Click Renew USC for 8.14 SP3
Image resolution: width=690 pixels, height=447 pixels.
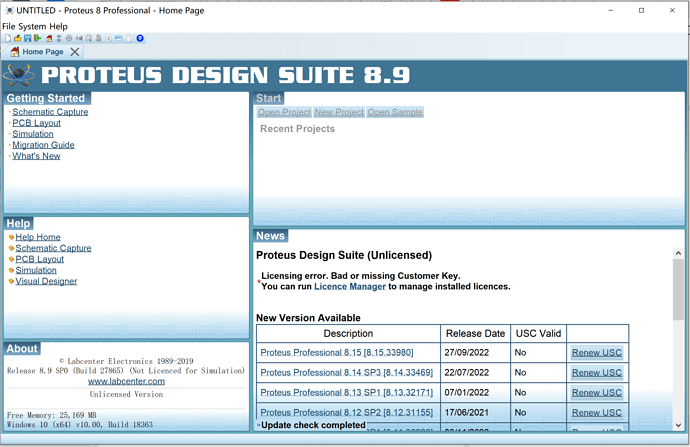pyautogui.click(x=597, y=373)
